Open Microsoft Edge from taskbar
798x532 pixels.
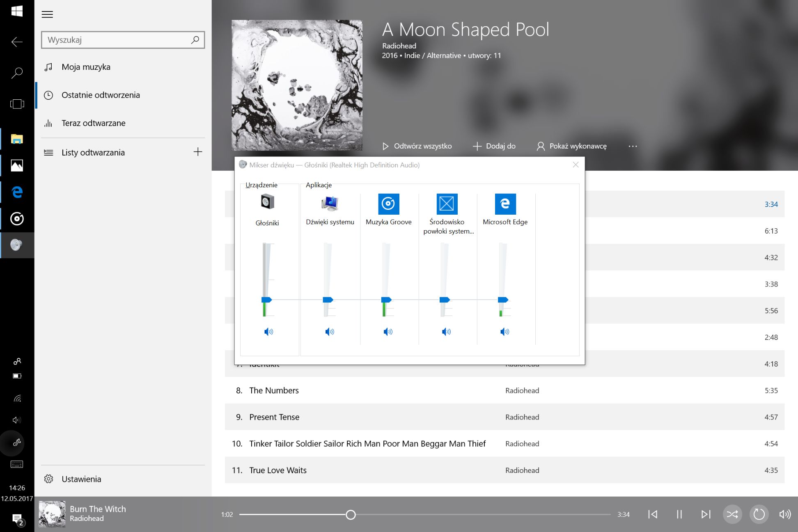coord(17,192)
